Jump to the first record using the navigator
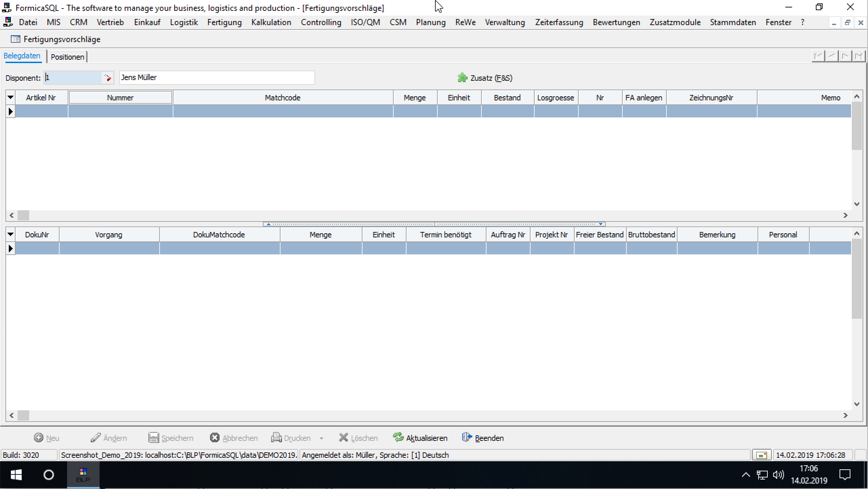The height and width of the screenshot is (489, 868). click(818, 56)
